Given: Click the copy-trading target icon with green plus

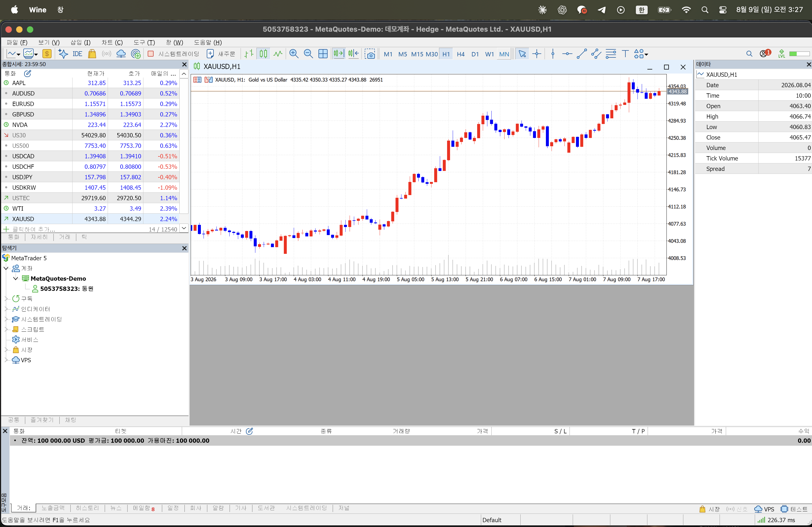Looking at the screenshot, I should pyautogui.click(x=136, y=53).
